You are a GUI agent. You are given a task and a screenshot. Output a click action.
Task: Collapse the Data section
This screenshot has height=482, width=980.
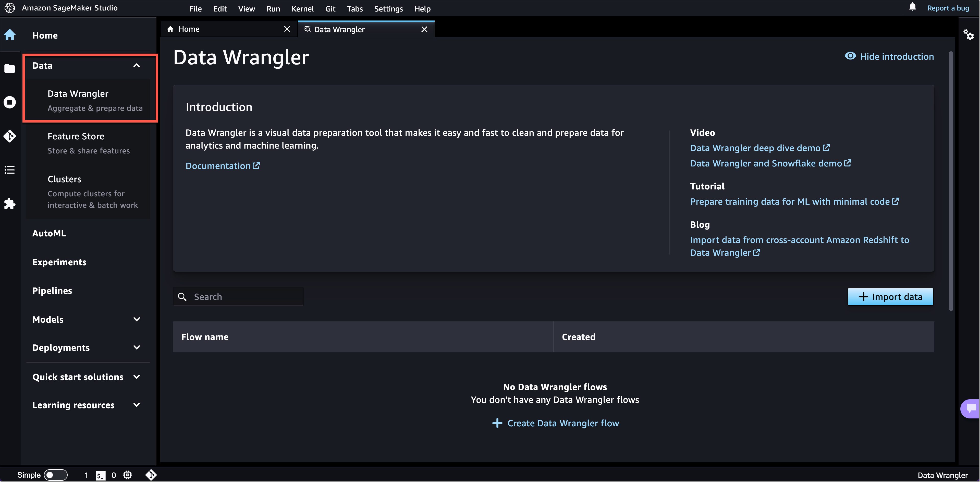point(137,65)
